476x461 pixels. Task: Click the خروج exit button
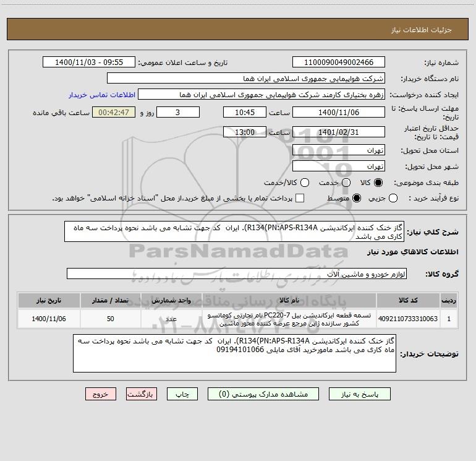click(101, 394)
